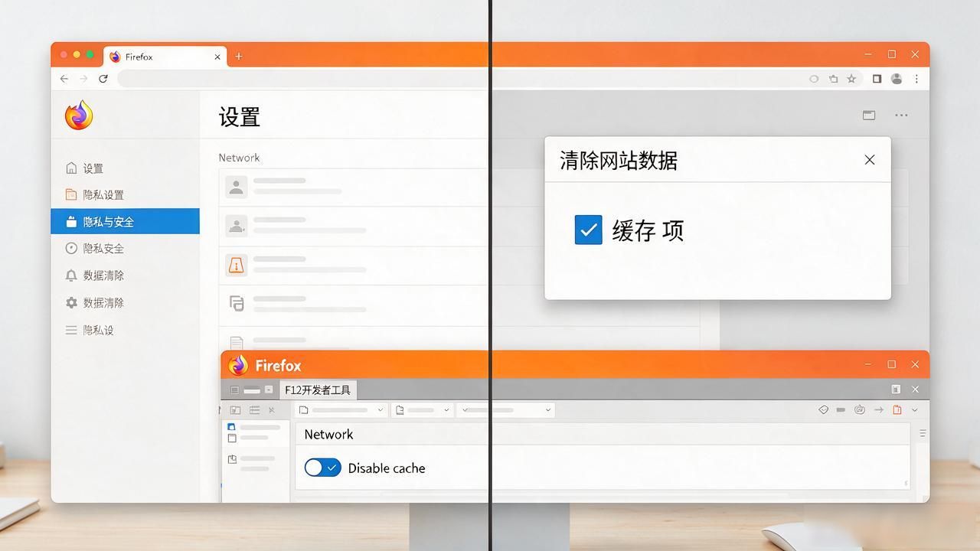Click the forward navigation arrow

(x=83, y=78)
